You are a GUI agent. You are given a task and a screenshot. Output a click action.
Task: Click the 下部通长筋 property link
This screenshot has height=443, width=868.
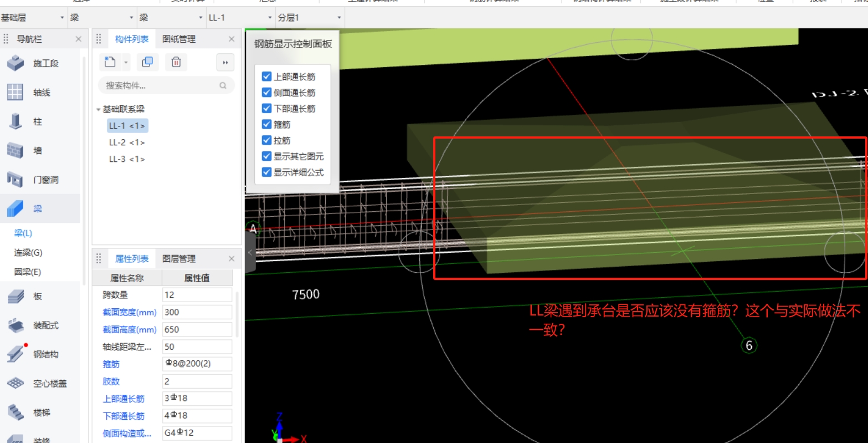point(124,415)
